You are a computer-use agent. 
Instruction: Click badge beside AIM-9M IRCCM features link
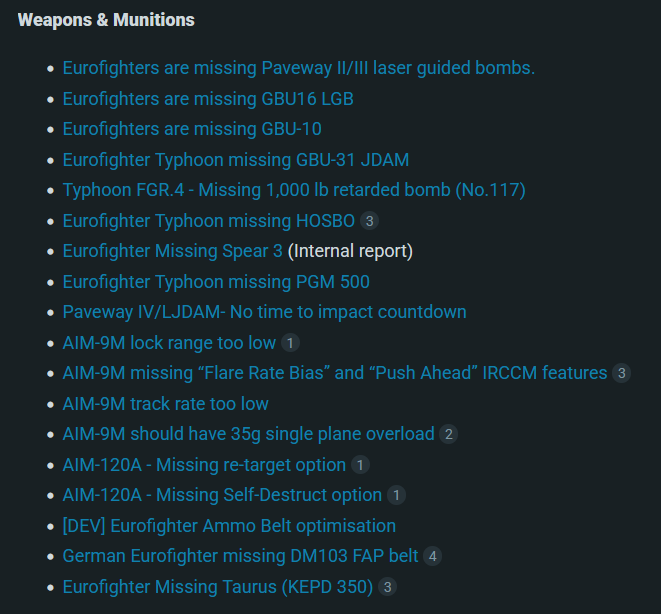pyautogui.click(x=621, y=374)
